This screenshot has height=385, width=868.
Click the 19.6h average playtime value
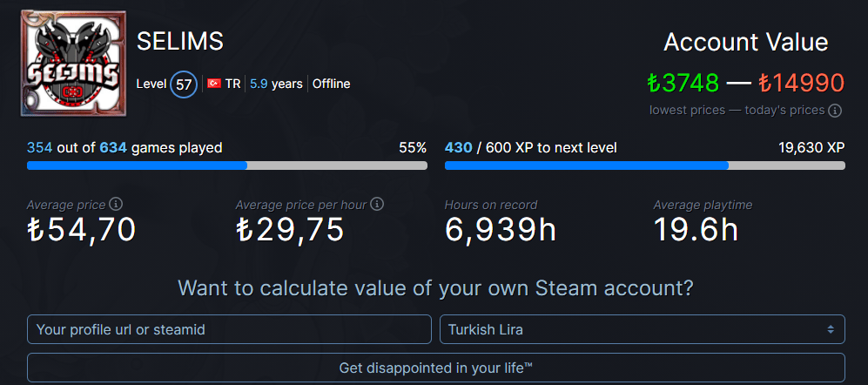click(696, 230)
